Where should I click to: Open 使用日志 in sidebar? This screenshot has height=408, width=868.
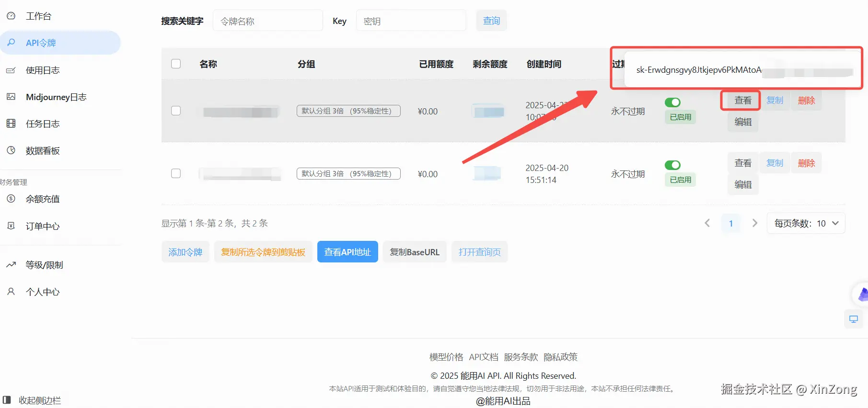tap(43, 70)
